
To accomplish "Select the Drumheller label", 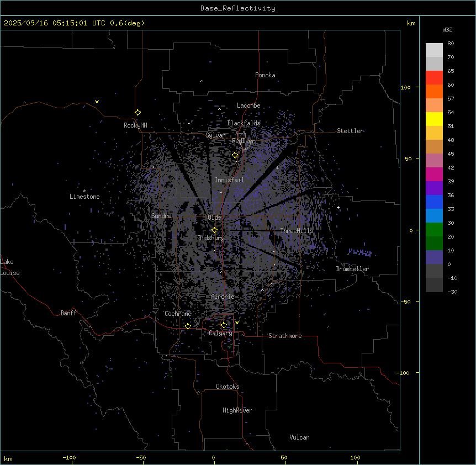I will click(352, 269).
